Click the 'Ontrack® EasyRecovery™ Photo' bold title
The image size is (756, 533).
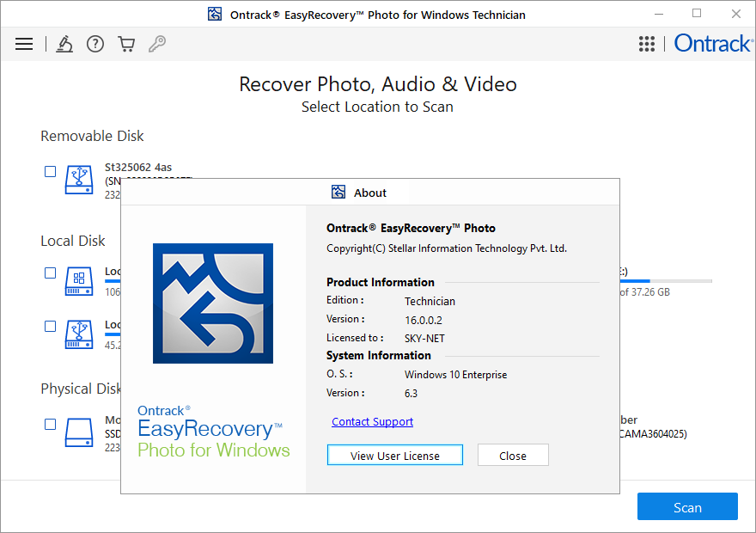click(411, 228)
